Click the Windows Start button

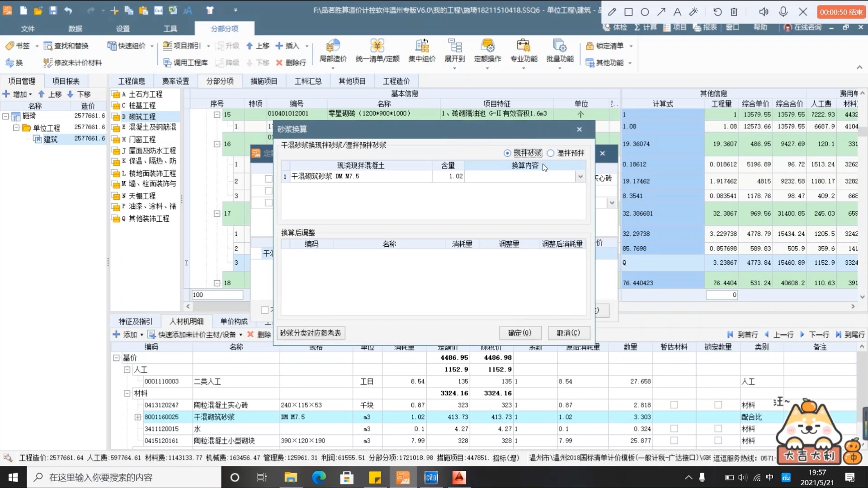coord(13,477)
